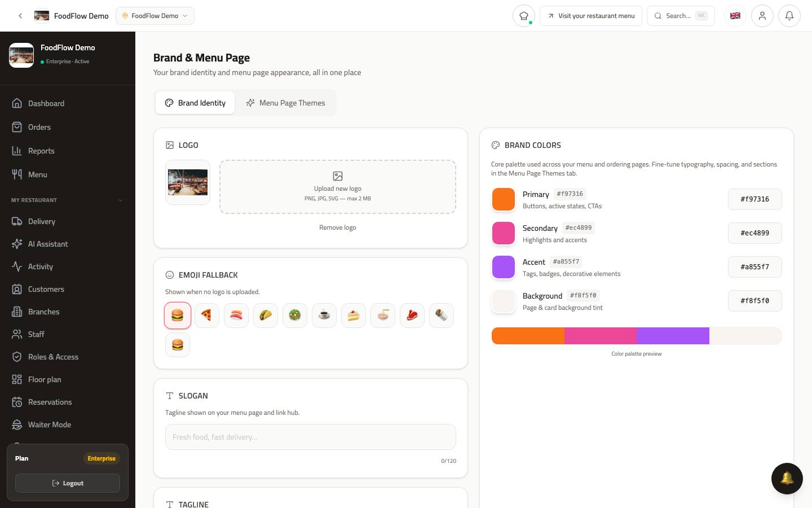The width and height of the screenshot is (812, 508).
Task: Open the user profile icon
Action: point(762,16)
